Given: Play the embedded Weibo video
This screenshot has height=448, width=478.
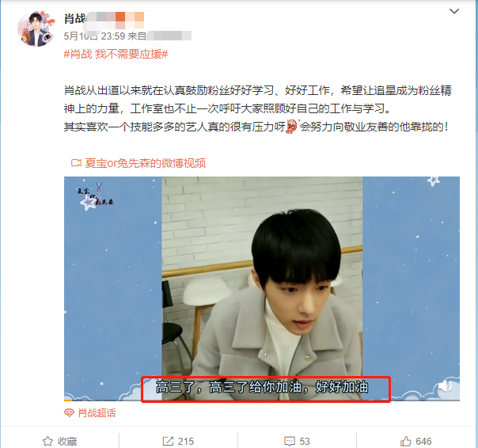Looking at the screenshot, I should [x=262, y=288].
